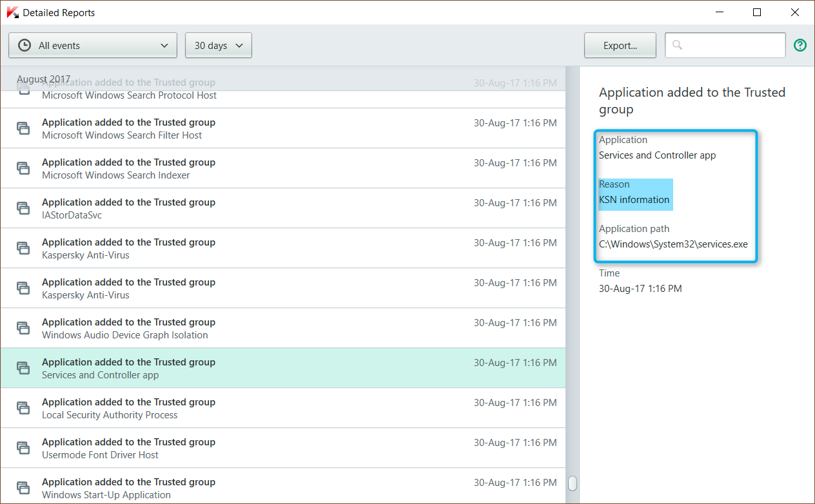Viewport: 815px width, 504px height.
Task: Select Local Security Authority Process event
Action: pyautogui.click(x=282, y=408)
